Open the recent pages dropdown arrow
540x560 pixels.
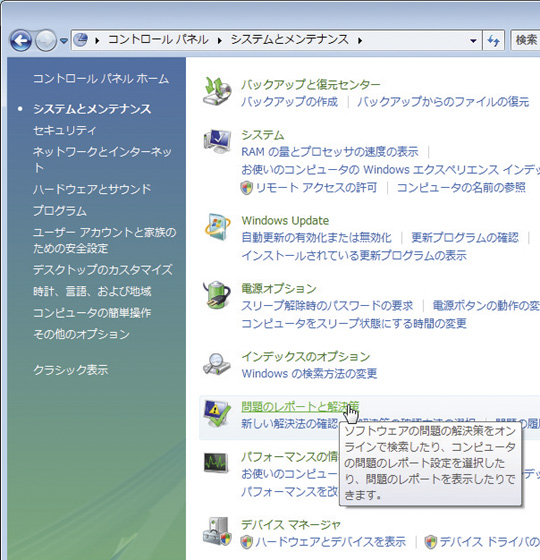tap(64, 41)
